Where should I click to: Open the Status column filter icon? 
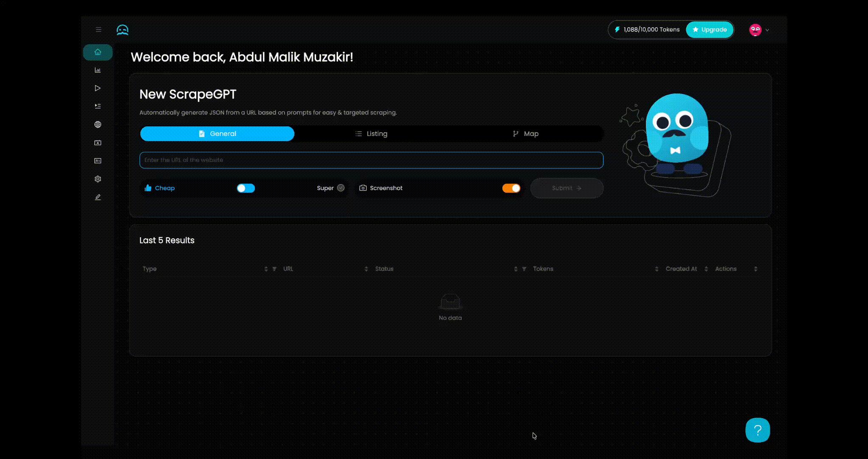[x=524, y=269]
